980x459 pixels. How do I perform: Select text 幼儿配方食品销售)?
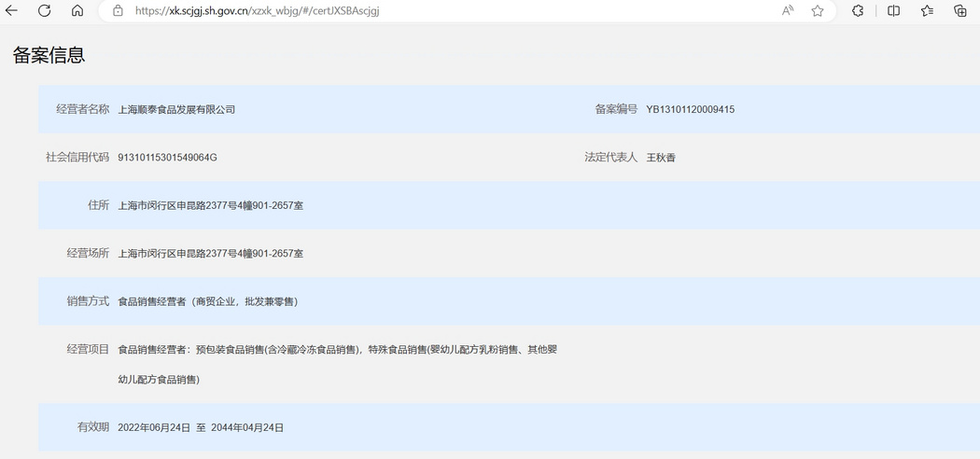159,380
